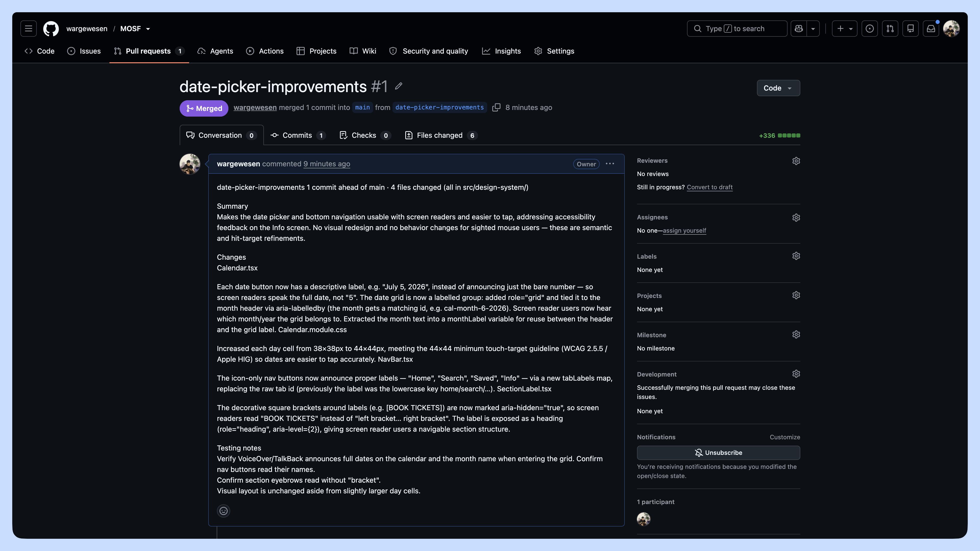Open the main branch label
980x551 pixels.
(x=362, y=108)
